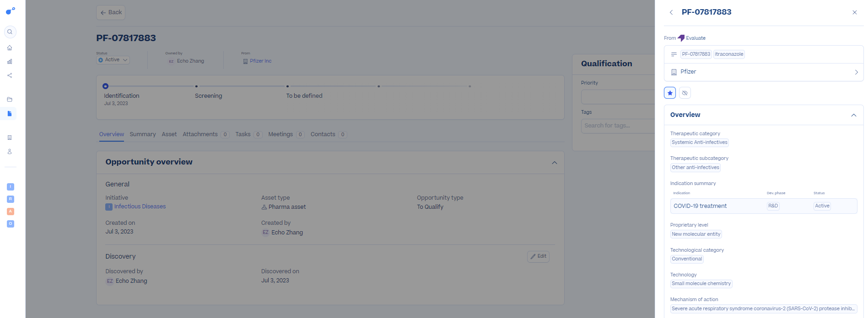Open the Active status dropdown

point(113,60)
